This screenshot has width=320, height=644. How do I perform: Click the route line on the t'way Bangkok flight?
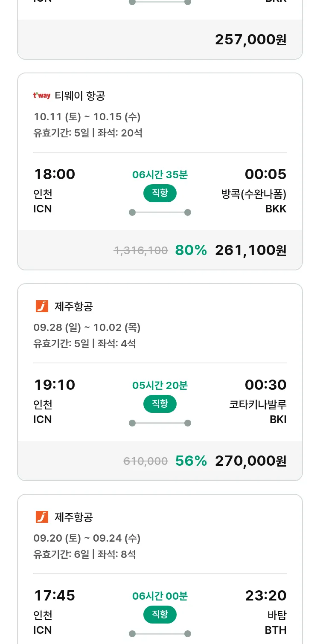[160, 212]
